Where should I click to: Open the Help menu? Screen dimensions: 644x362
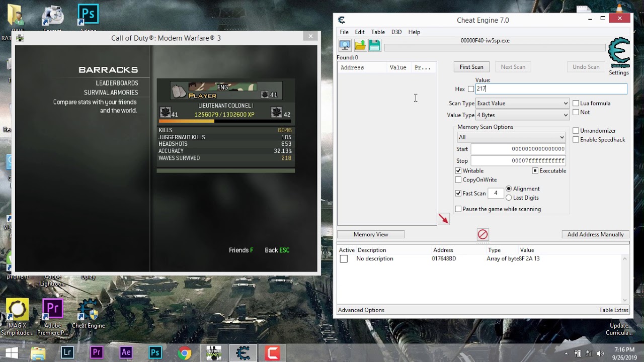pyautogui.click(x=414, y=32)
